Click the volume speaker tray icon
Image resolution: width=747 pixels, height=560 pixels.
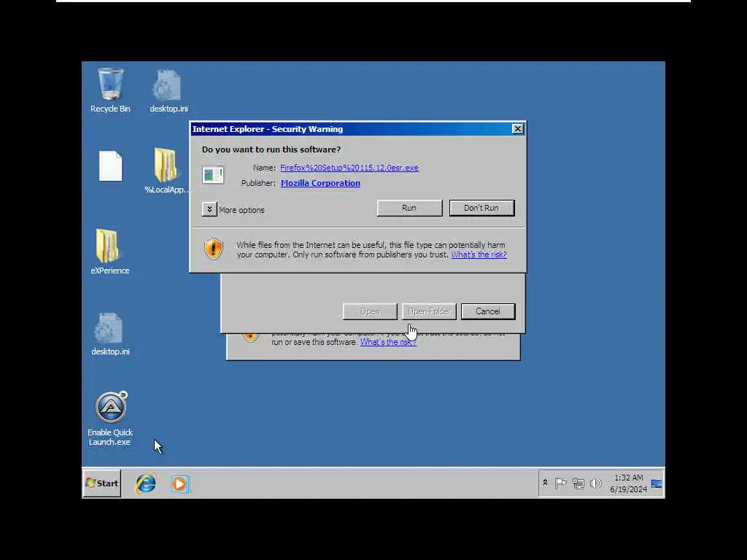point(595,484)
